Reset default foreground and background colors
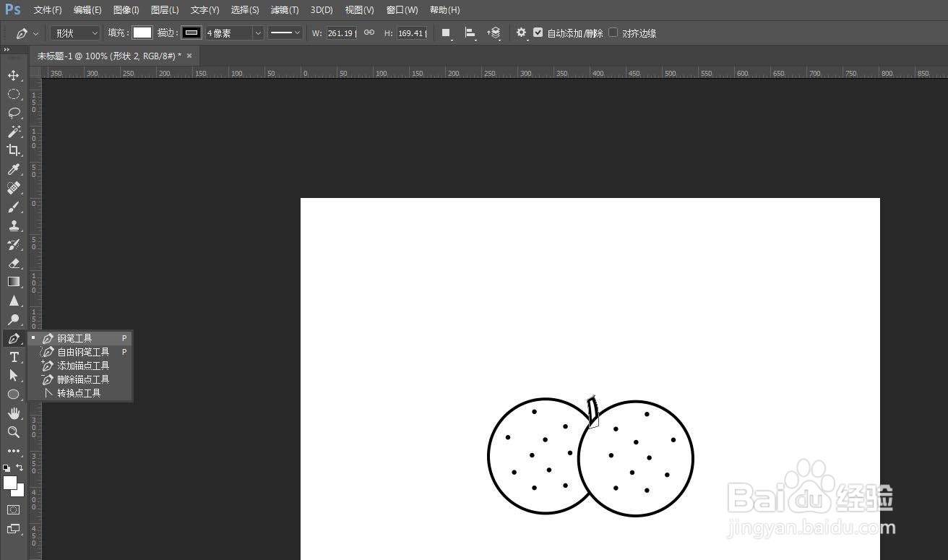Screen dimensions: 948x560 click(7, 468)
